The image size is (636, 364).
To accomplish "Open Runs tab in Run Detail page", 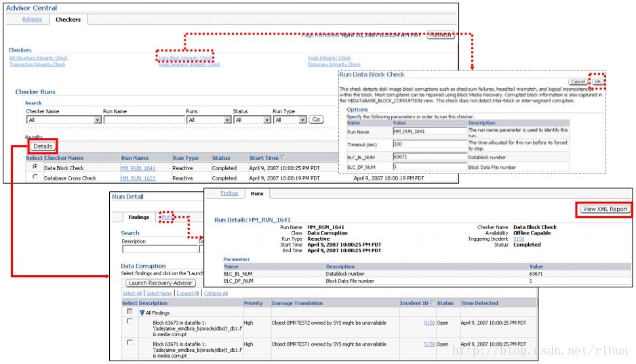I will pos(166,218).
